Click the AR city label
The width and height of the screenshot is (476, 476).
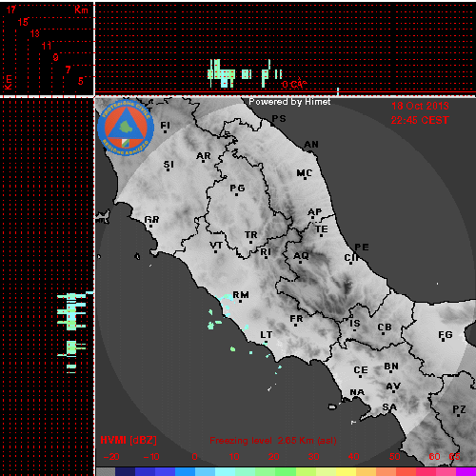[x=204, y=156]
